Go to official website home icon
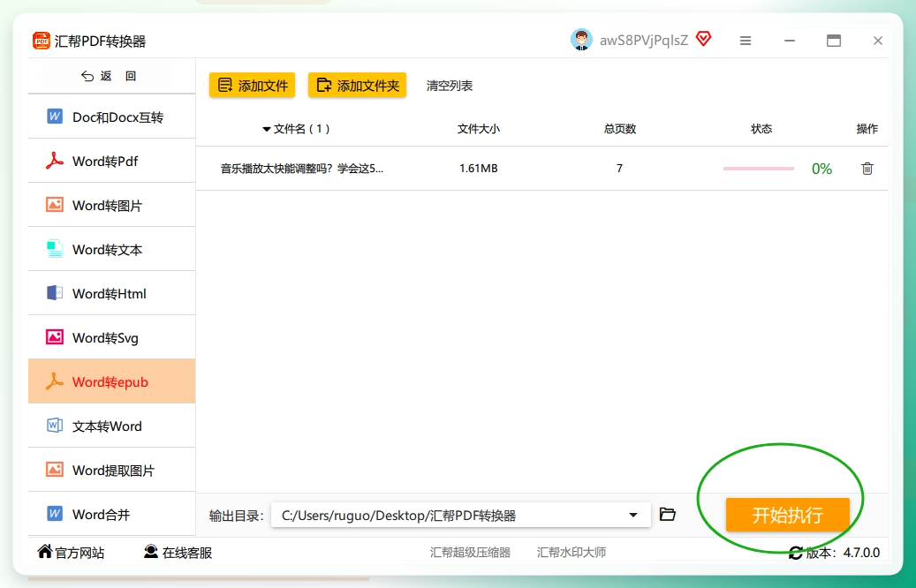This screenshot has height=588, width=916. pos(44,551)
